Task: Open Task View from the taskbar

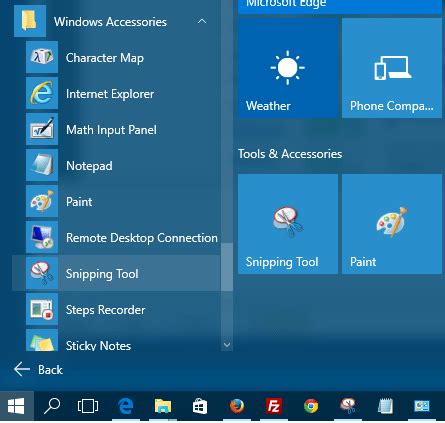Action: pos(88,406)
